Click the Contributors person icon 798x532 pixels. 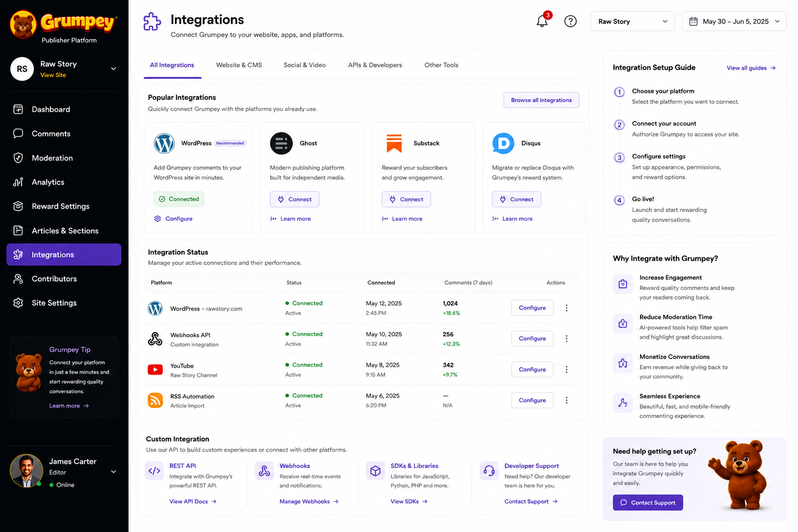coord(18,279)
